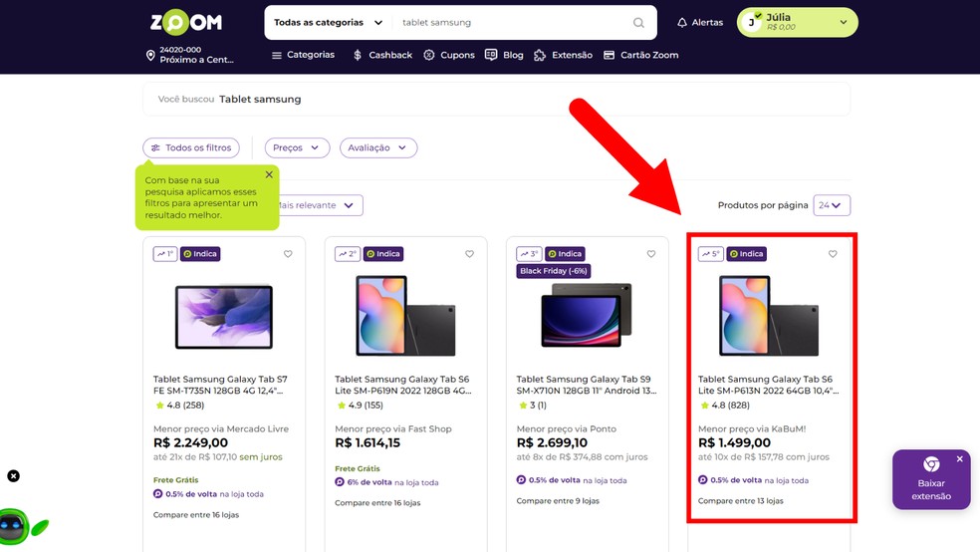Expand the Preços filter
Viewport: 980px width, 552px height.
pos(297,147)
